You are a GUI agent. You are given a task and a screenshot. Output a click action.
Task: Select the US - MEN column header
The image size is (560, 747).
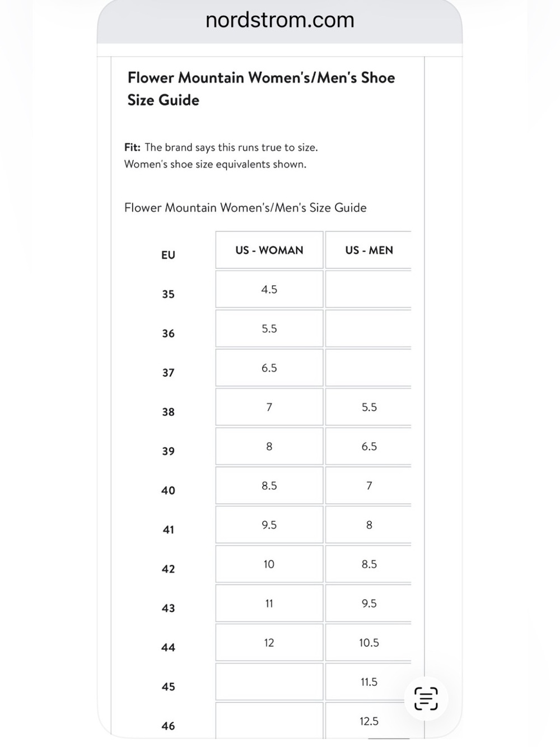point(368,250)
